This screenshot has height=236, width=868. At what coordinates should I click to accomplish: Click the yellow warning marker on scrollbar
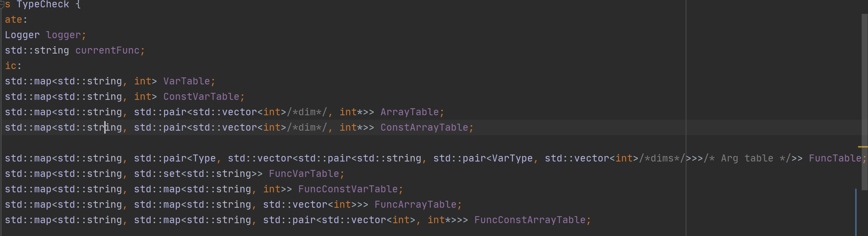(x=862, y=147)
